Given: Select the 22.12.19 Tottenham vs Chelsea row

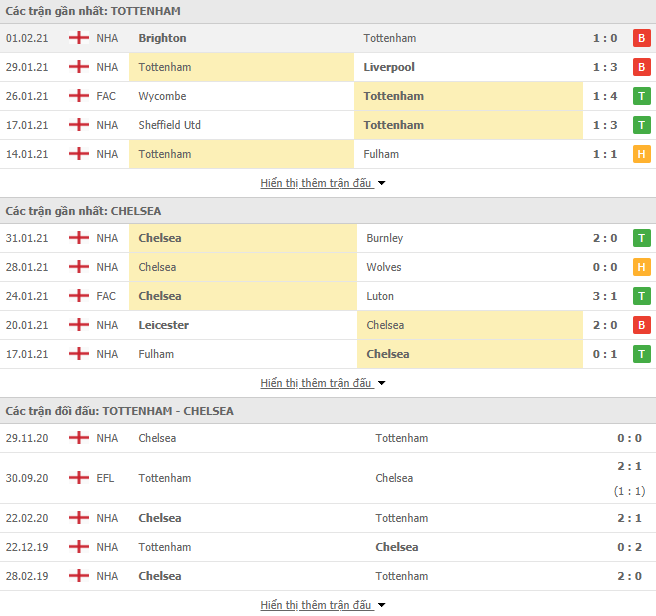Looking at the screenshot, I should (x=328, y=547).
